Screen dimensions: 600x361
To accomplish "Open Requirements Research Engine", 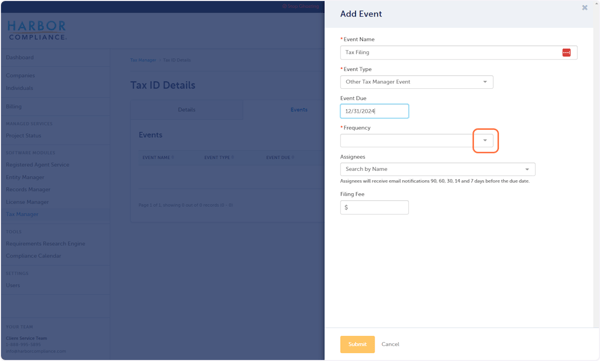I will 46,243.
